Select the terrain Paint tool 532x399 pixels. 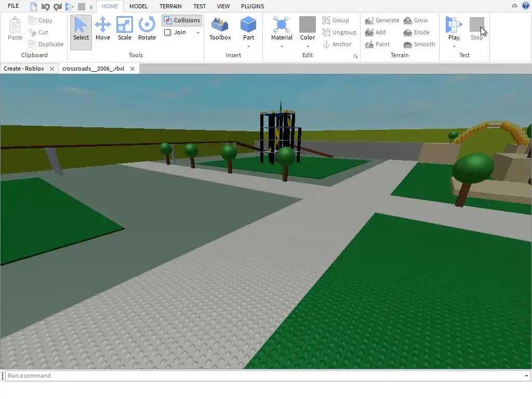click(x=377, y=44)
